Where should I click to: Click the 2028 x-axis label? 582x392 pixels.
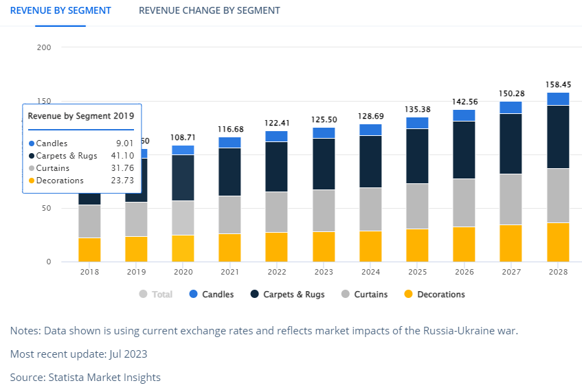[x=558, y=272]
